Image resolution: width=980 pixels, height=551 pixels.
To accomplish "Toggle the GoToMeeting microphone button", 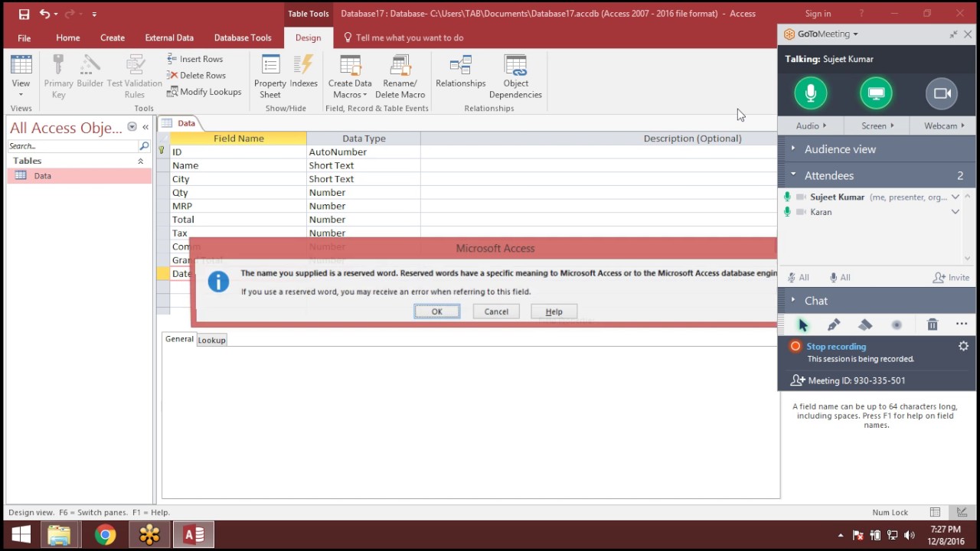I will click(811, 93).
